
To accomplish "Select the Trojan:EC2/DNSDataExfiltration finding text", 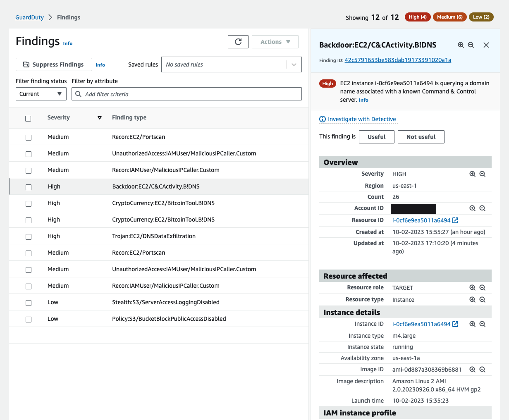I will point(154,236).
